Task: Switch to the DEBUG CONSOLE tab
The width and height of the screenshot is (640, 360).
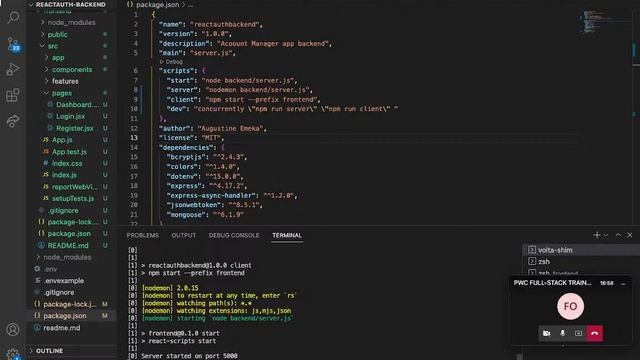Action: [x=234, y=236]
